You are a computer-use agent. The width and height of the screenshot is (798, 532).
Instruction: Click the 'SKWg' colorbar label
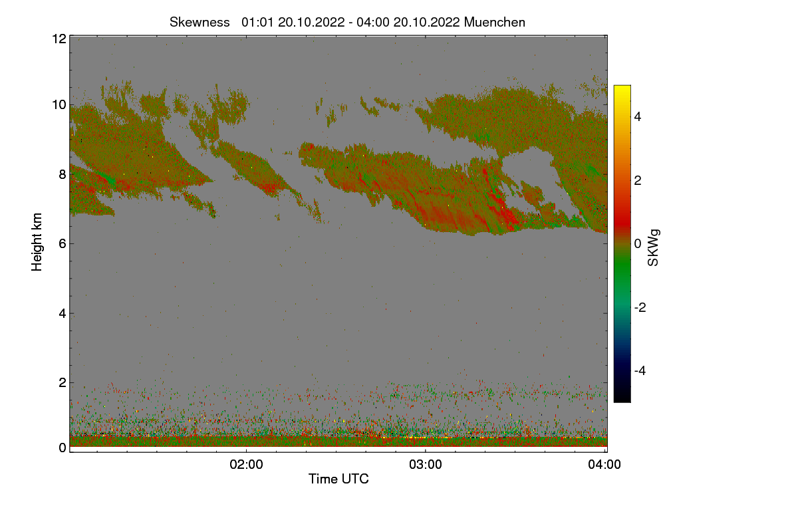[x=654, y=247]
